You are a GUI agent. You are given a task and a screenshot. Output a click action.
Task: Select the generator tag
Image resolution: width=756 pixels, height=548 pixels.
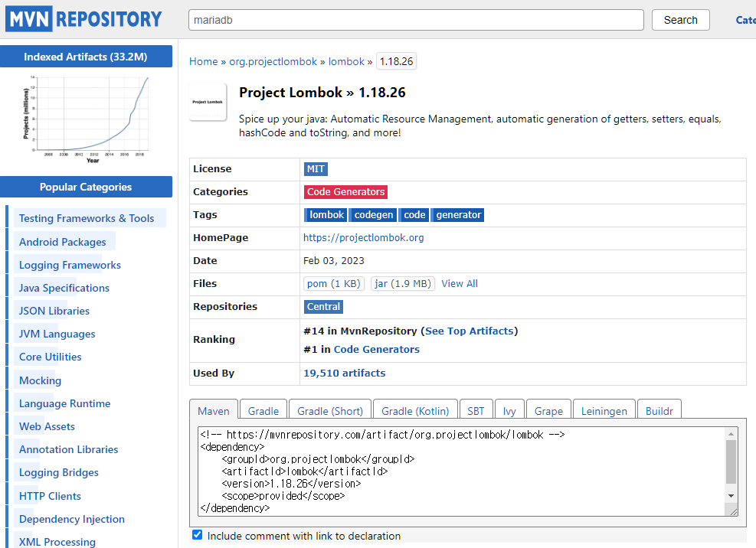point(457,215)
